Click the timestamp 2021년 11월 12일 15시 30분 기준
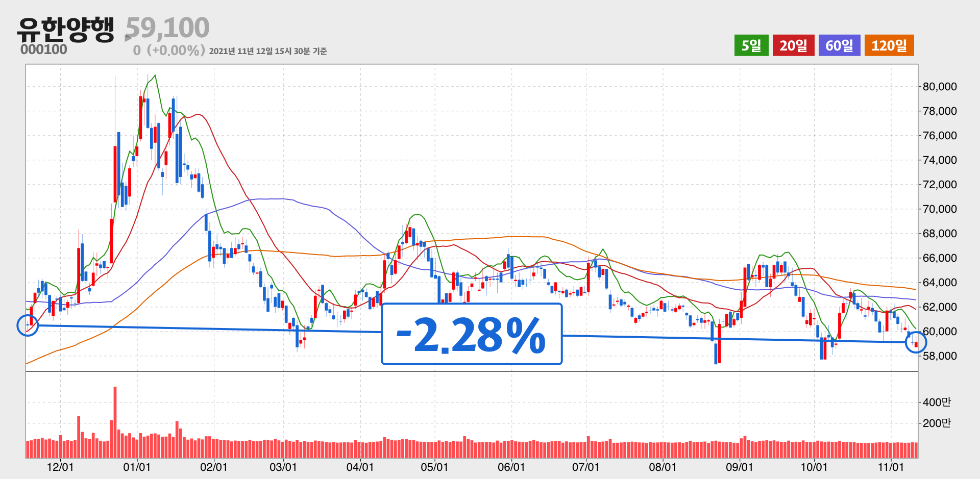 pyautogui.click(x=268, y=51)
